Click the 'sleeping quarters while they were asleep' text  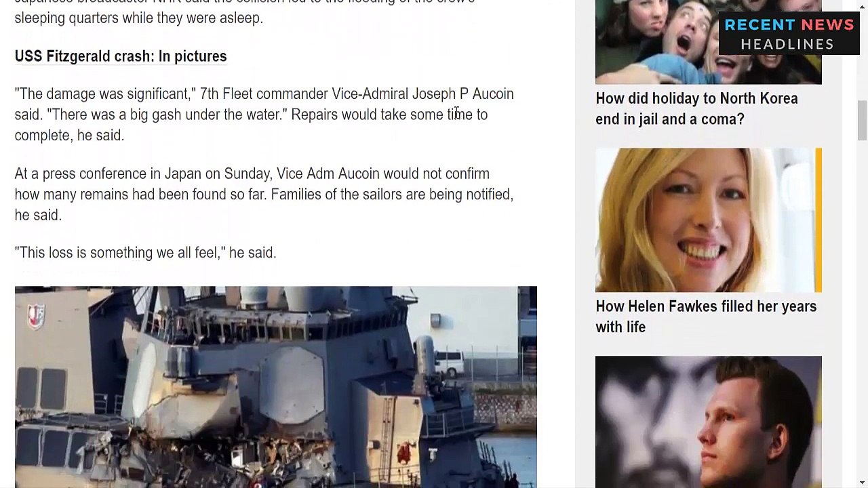click(139, 18)
